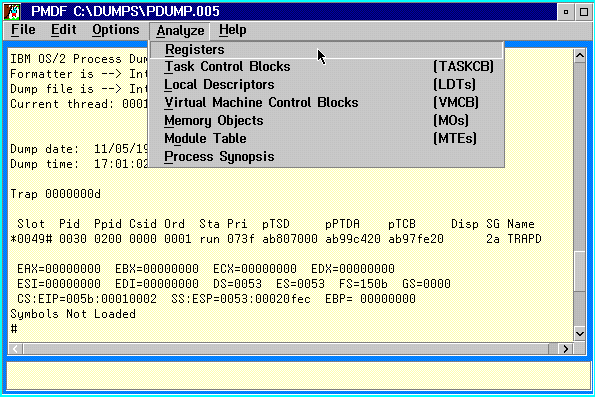595x397 pixels.
Task: Select Local Descriptors menu entry
Action: (327, 85)
